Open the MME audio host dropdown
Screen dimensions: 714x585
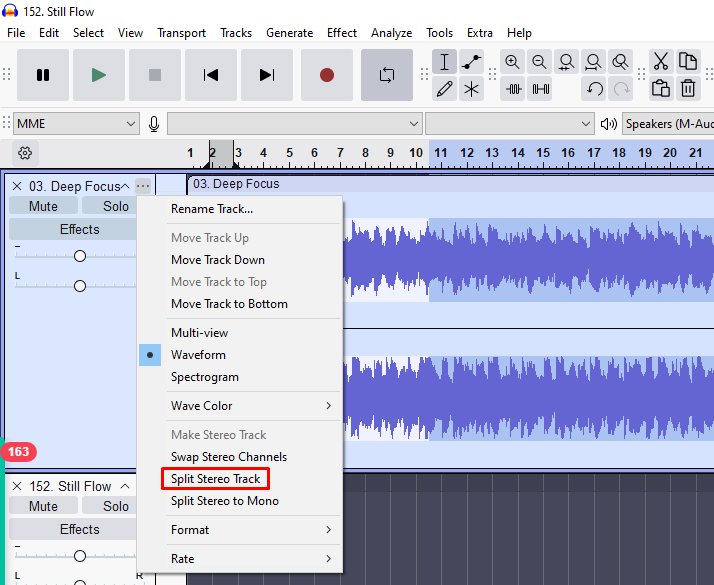[76, 124]
